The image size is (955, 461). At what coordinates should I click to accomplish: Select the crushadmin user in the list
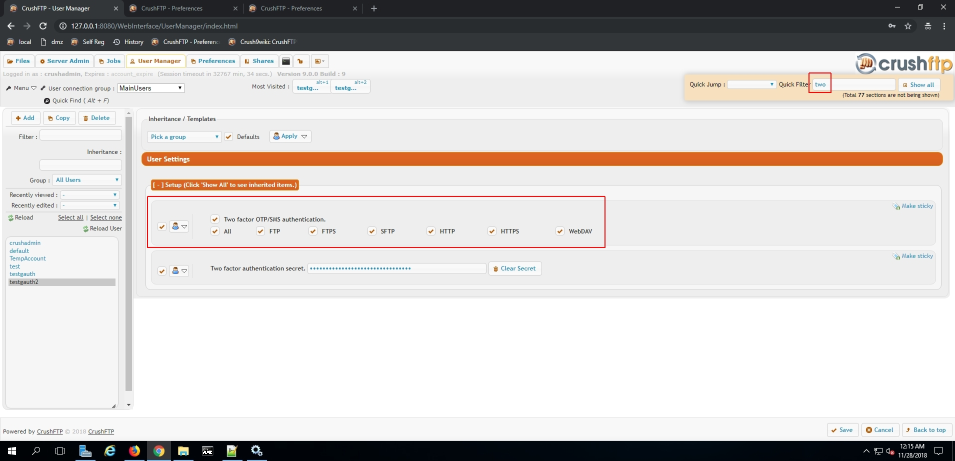pos(25,243)
